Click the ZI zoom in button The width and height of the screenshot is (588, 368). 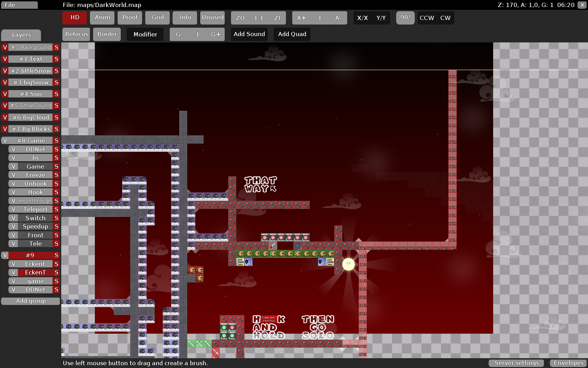[x=277, y=18]
